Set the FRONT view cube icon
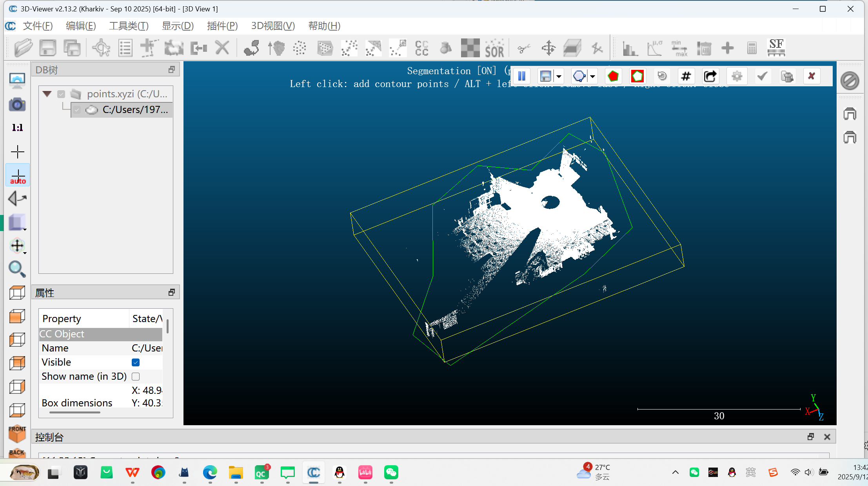The image size is (868, 486). click(x=17, y=434)
